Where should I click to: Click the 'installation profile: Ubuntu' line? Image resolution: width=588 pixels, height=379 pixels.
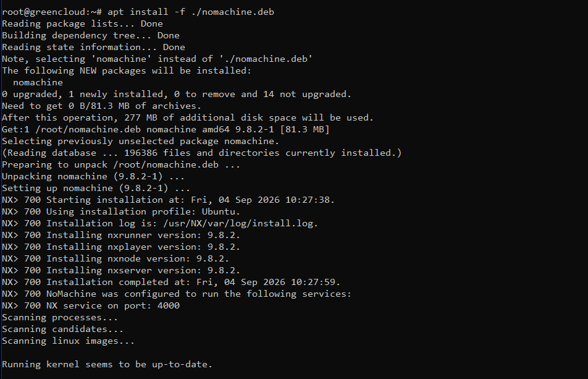(x=121, y=211)
